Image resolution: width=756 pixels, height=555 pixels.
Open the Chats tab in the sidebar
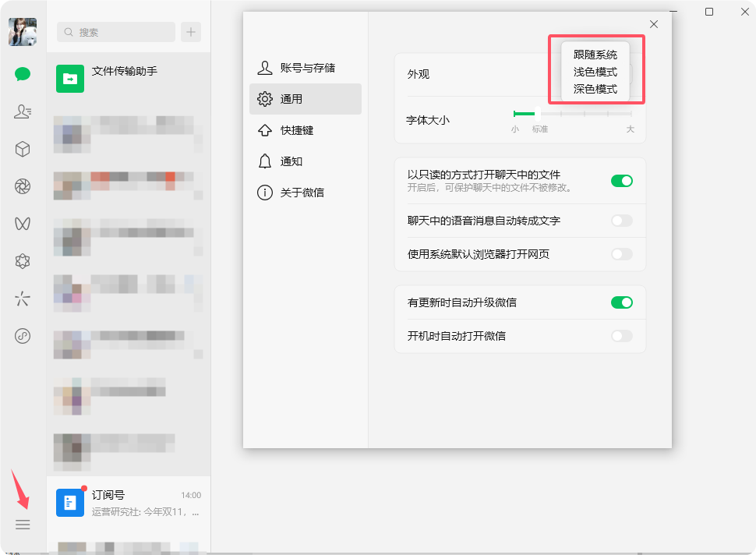[23, 74]
